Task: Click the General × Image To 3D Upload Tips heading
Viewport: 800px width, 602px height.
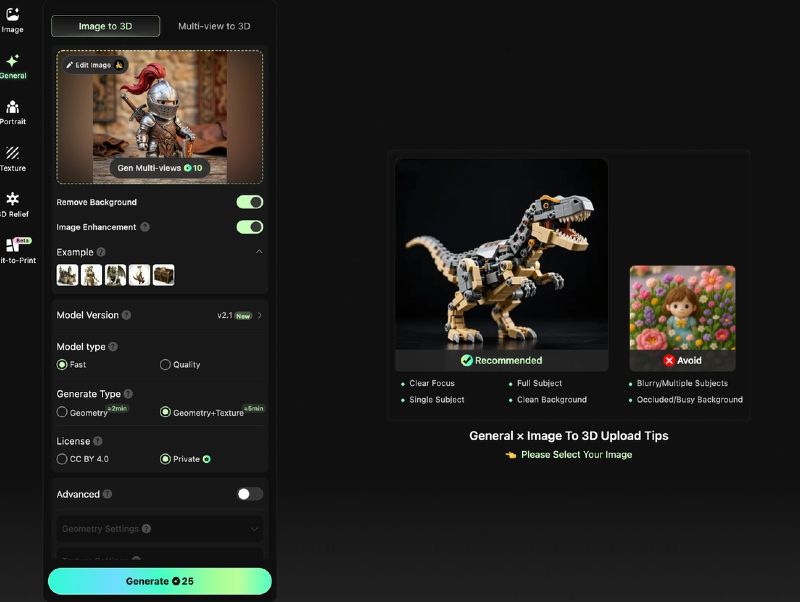Action: click(x=569, y=436)
